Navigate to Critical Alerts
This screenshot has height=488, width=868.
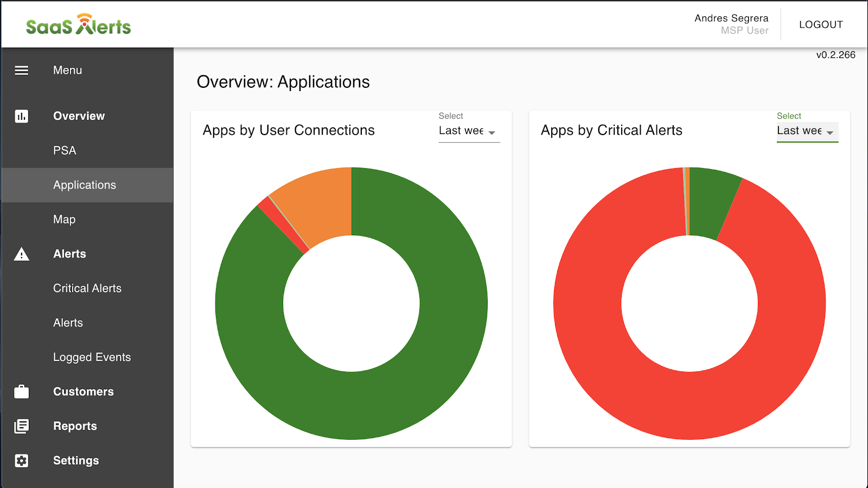(87, 288)
